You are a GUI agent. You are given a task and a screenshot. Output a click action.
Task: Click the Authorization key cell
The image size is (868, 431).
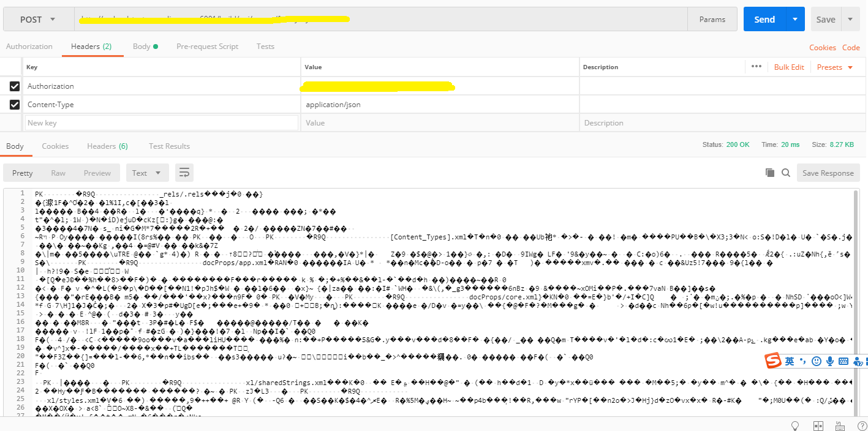[162, 86]
